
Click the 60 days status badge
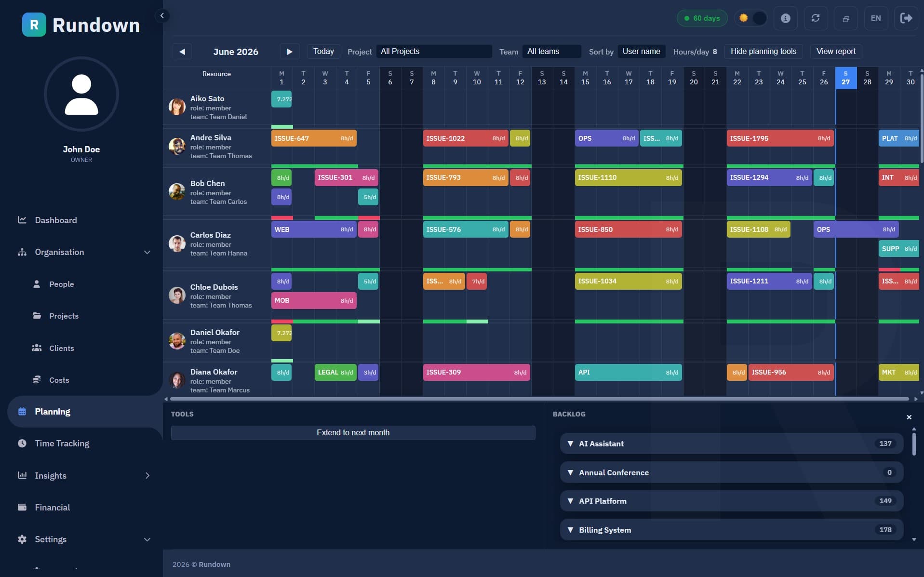tap(702, 18)
